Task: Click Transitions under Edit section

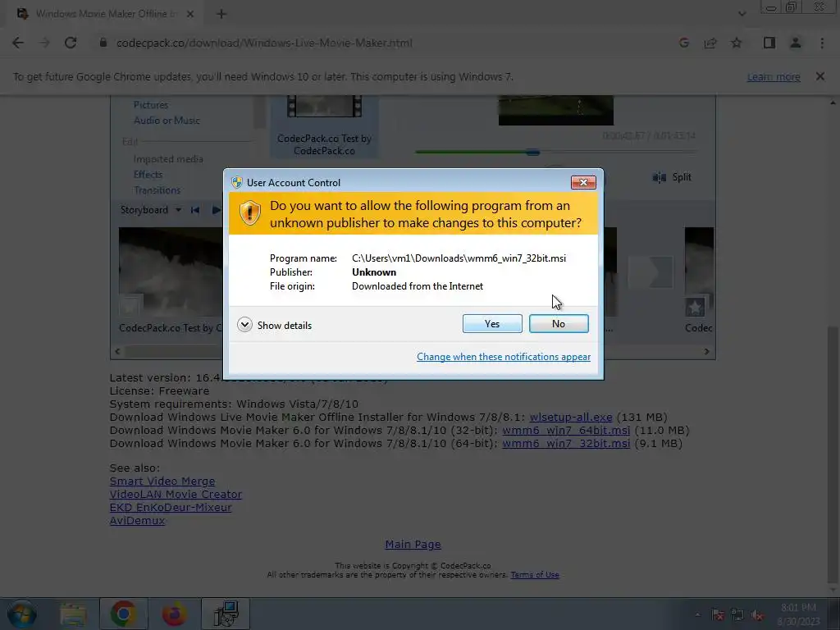Action: coord(157,190)
